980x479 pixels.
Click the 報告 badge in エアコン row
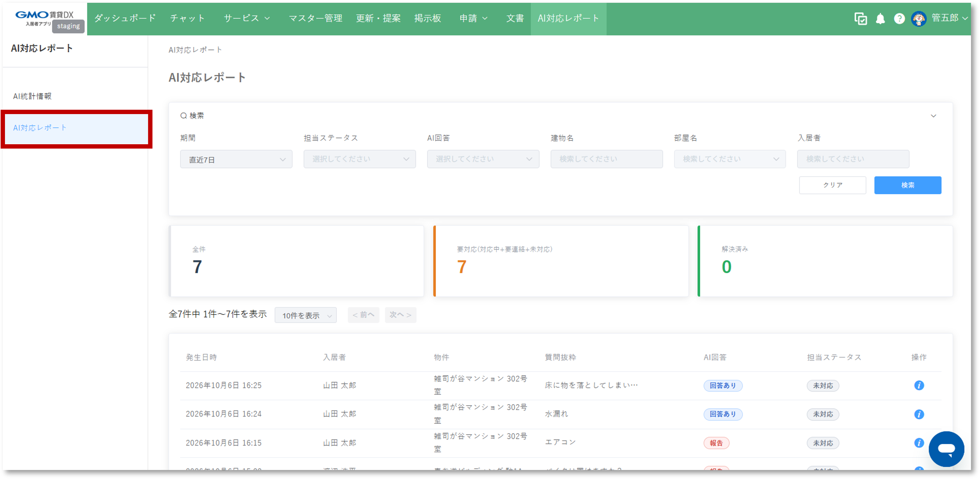[716, 443]
